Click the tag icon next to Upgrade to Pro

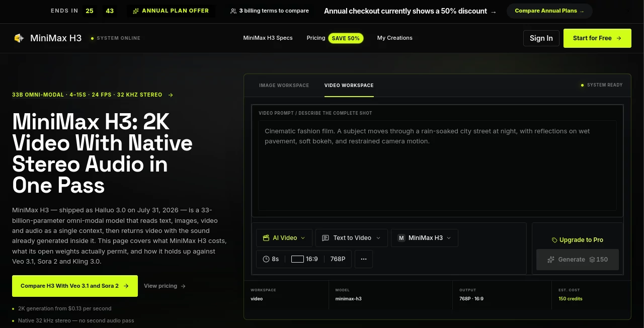point(554,240)
